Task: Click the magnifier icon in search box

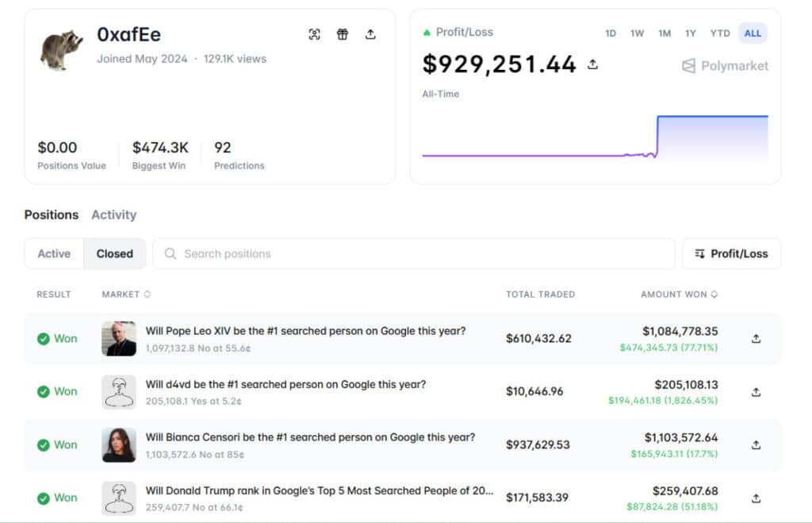Action: pos(170,253)
